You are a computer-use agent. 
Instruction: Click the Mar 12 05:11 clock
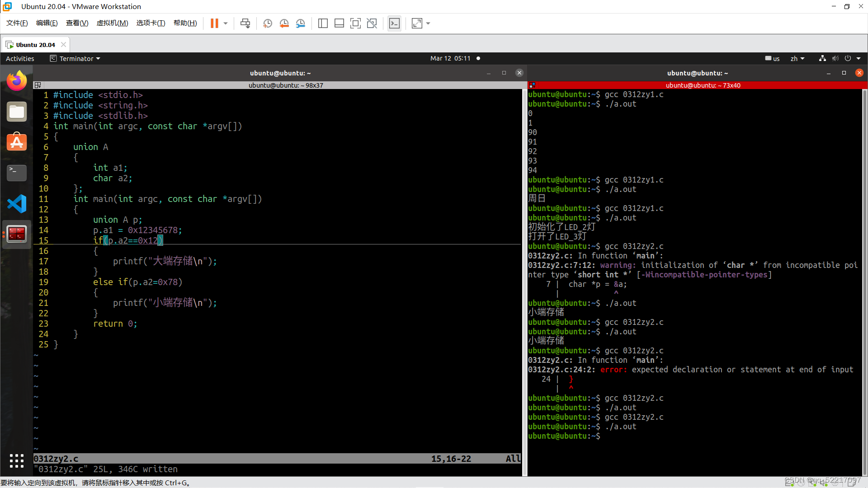coord(450,58)
